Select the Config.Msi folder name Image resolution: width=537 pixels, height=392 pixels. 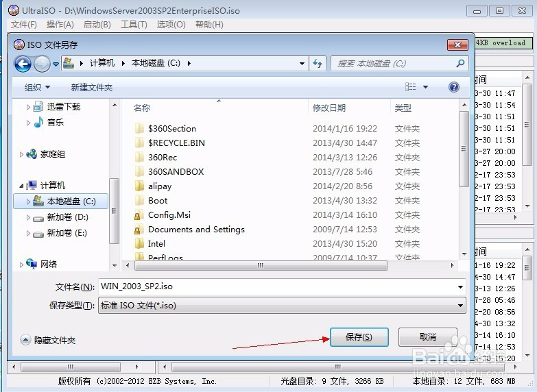[169, 215]
